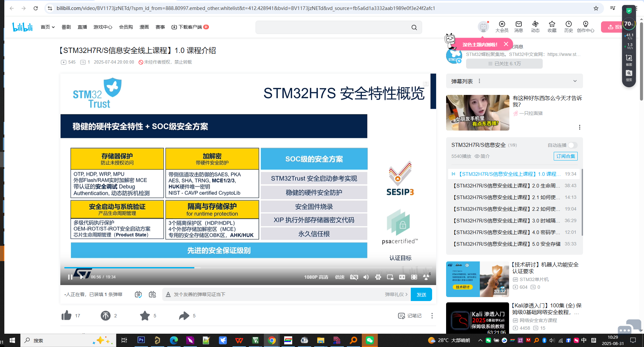Like the video with thumbs-up icon
Image resolution: width=644 pixels, height=347 pixels.
pos(67,315)
